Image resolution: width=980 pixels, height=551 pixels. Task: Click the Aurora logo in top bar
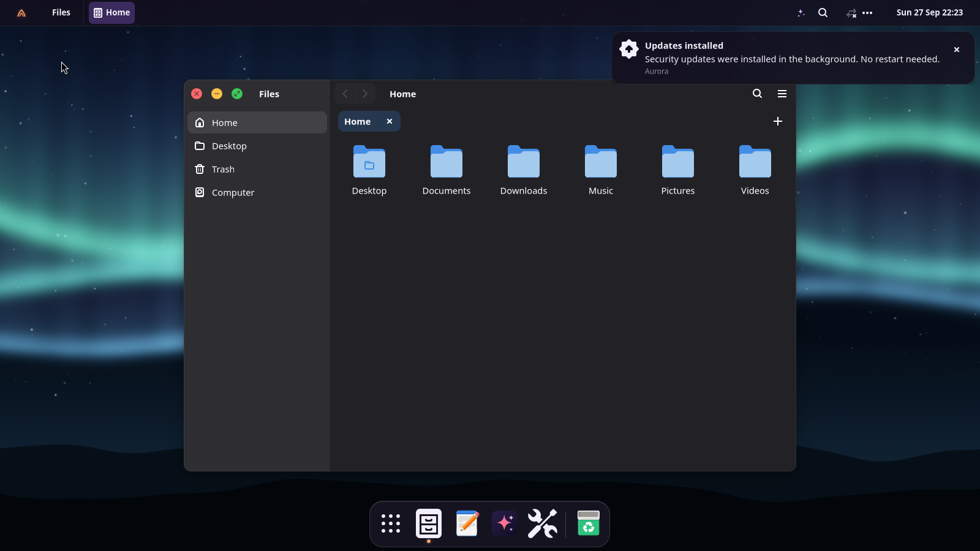(21, 13)
